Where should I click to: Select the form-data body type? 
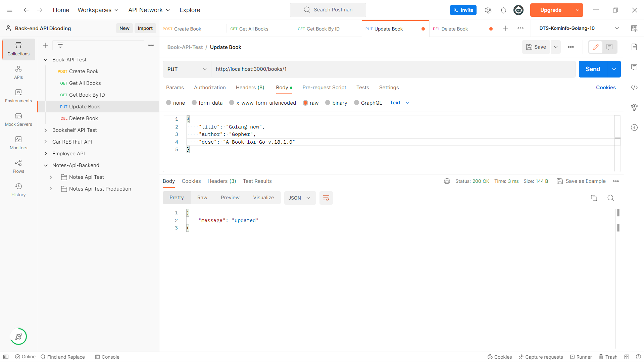(x=207, y=103)
